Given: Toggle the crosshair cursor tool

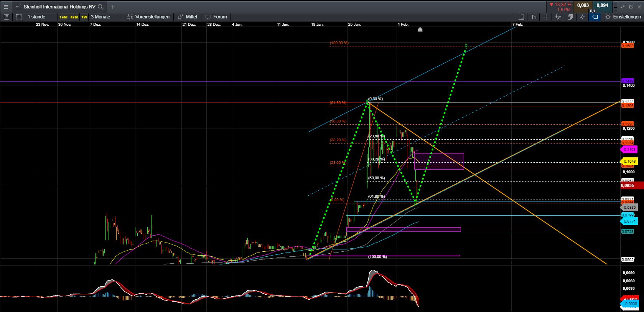Looking at the screenshot, I should coord(583,17).
